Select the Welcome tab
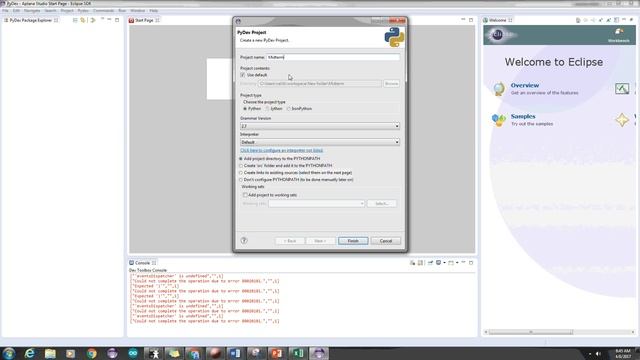The height and width of the screenshot is (360, 640). (x=498, y=20)
